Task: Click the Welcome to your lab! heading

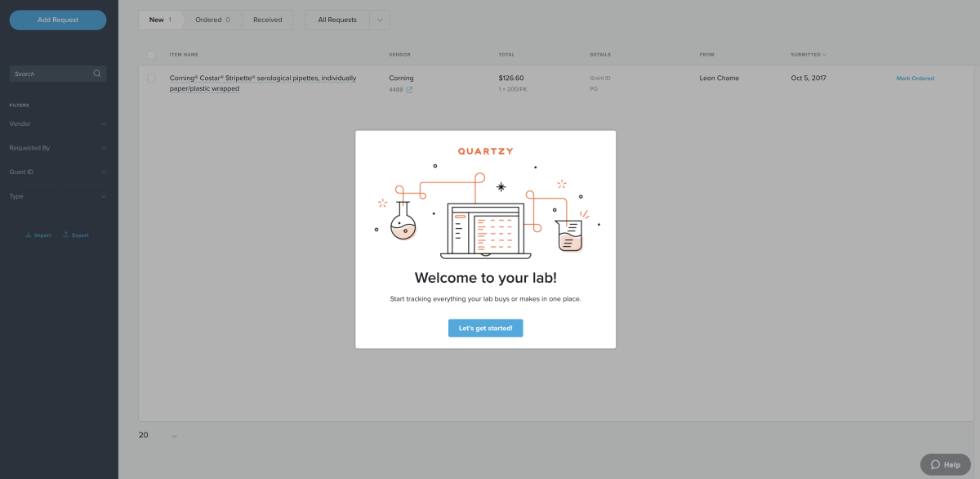Action: (x=486, y=277)
